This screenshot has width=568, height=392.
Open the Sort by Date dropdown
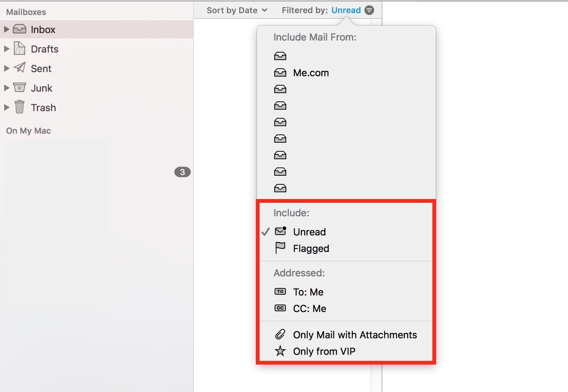(237, 10)
